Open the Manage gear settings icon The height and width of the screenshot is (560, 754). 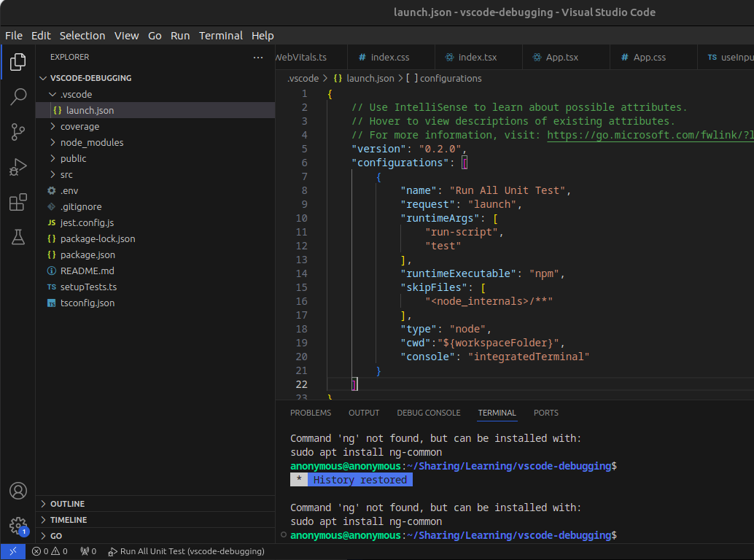click(x=18, y=526)
